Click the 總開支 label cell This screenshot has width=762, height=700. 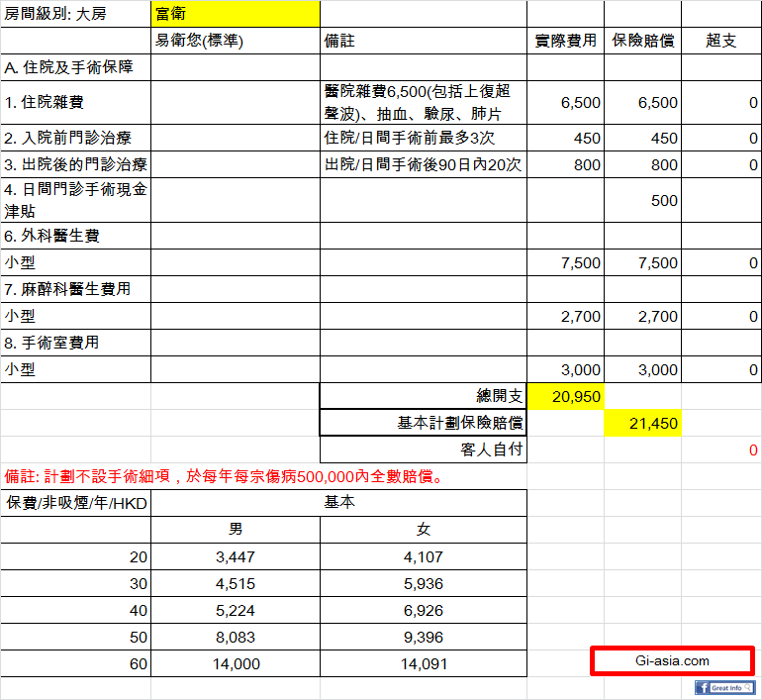click(x=424, y=396)
